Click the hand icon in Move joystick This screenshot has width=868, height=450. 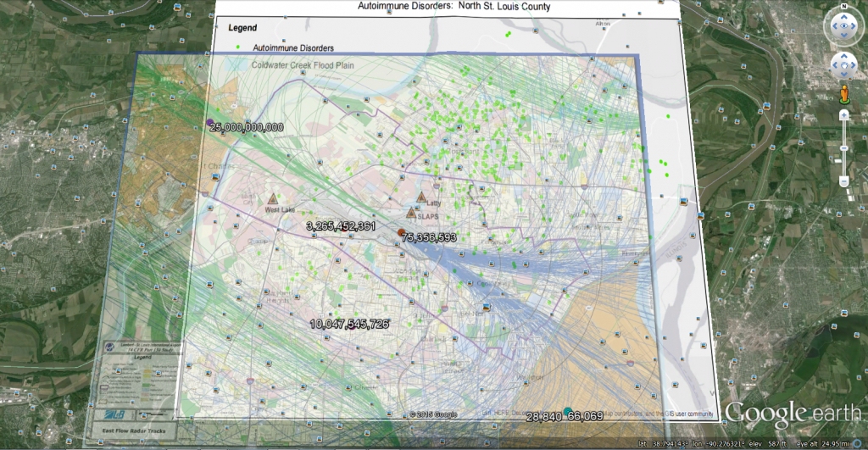click(x=844, y=66)
